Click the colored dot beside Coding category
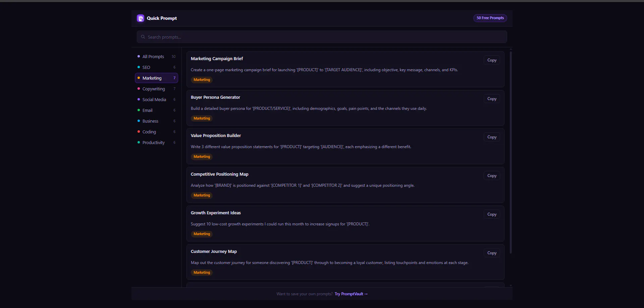 139,132
